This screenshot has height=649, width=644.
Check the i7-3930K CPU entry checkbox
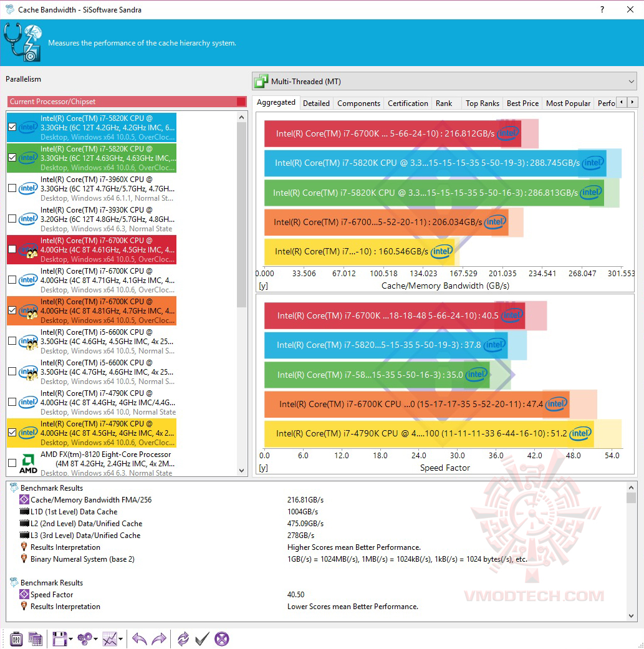tap(12, 219)
